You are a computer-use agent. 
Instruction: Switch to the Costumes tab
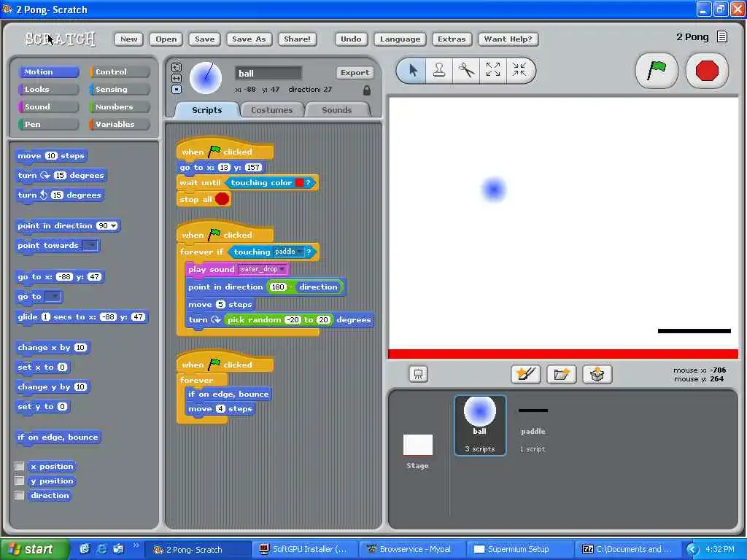[271, 110]
